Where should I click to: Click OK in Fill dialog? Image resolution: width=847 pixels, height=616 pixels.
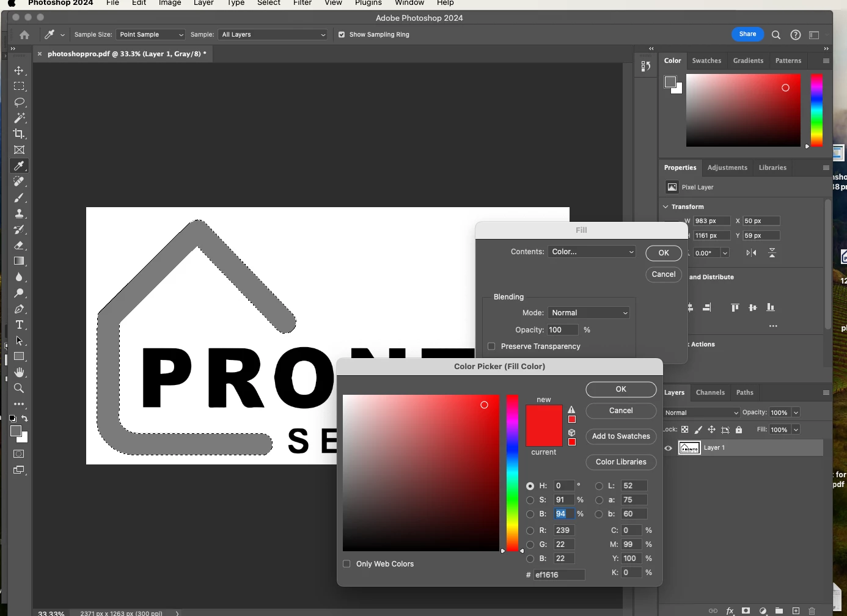[664, 253]
